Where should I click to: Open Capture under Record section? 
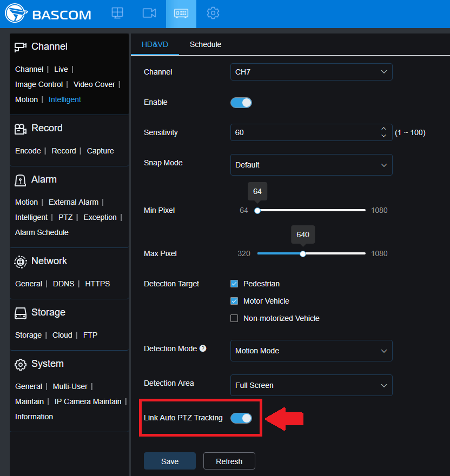[x=100, y=151]
